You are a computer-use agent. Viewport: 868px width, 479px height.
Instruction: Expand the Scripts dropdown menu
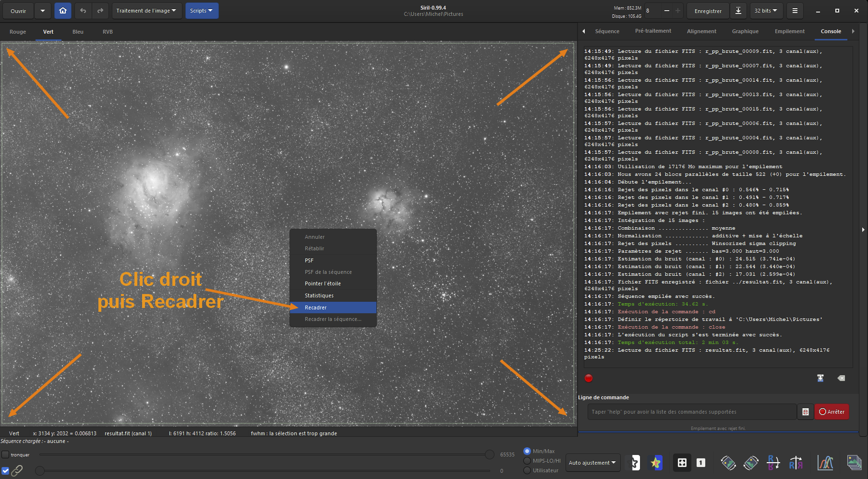[202, 11]
